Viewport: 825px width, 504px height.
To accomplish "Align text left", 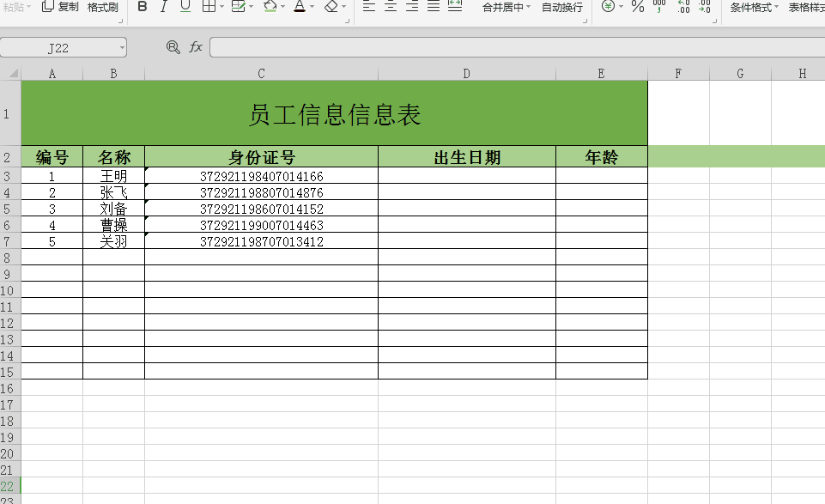I will (x=369, y=6).
